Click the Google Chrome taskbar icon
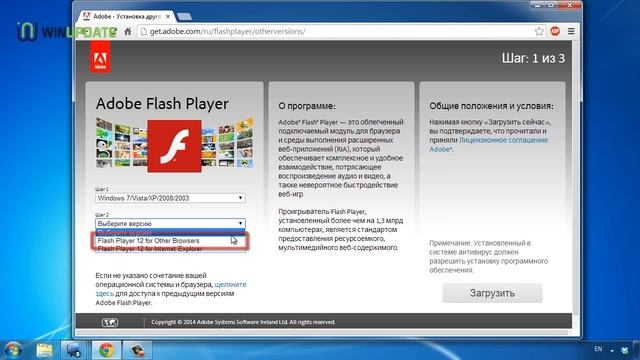Image resolution: width=640 pixels, height=360 pixels. pyautogui.click(x=106, y=350)
